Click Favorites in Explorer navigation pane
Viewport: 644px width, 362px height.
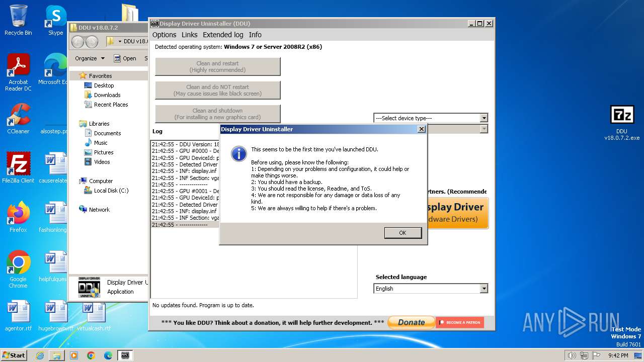point(100,76)
